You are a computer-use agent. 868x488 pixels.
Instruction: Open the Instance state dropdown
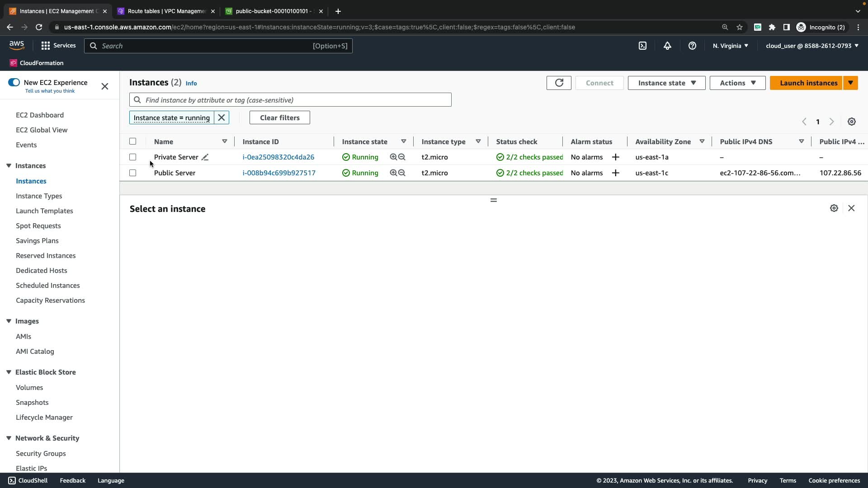pyautogui.click(x=666, y=83)
